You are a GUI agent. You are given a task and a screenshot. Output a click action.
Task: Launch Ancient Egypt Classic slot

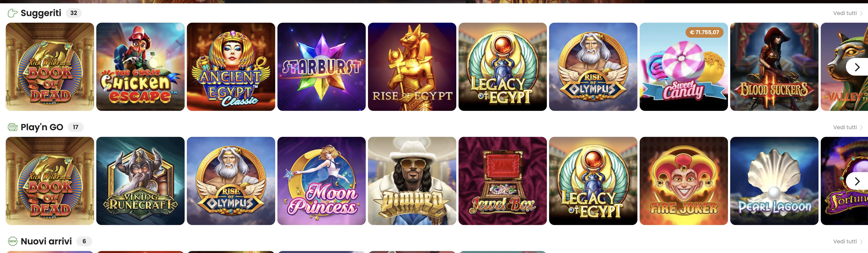(231, 67)
